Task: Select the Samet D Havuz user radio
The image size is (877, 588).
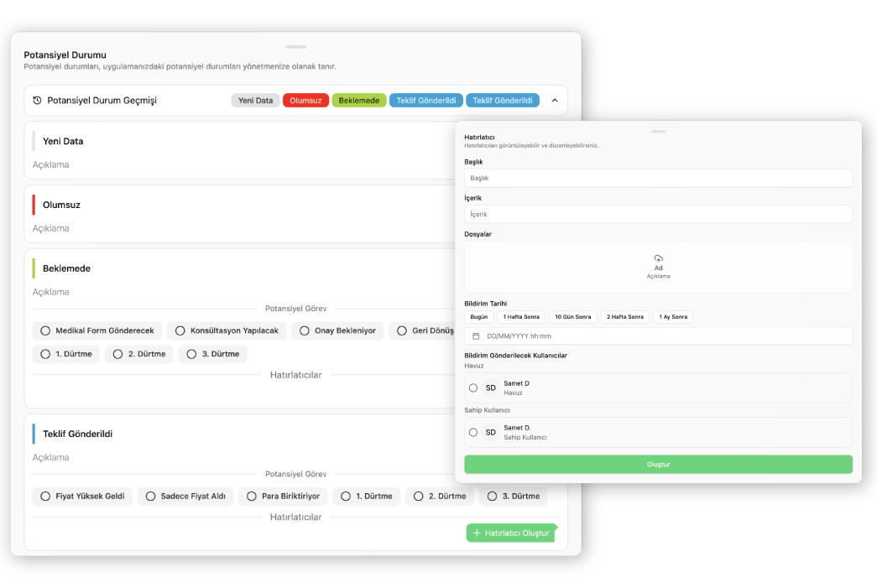Action: [473, 388]
